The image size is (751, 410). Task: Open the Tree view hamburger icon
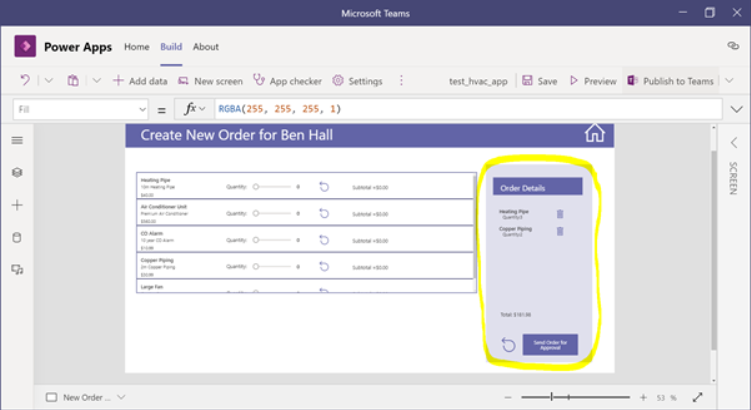[17, 140]
